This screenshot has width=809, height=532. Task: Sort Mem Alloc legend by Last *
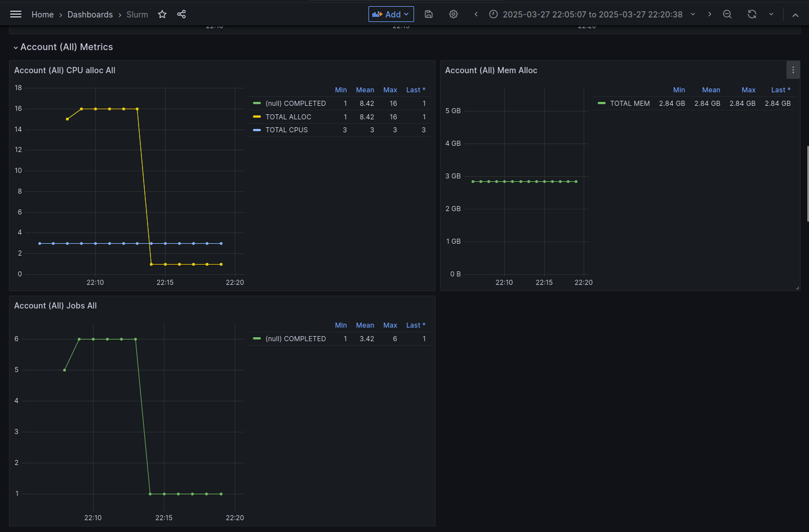pyautogui.click(x=781, y=90)
